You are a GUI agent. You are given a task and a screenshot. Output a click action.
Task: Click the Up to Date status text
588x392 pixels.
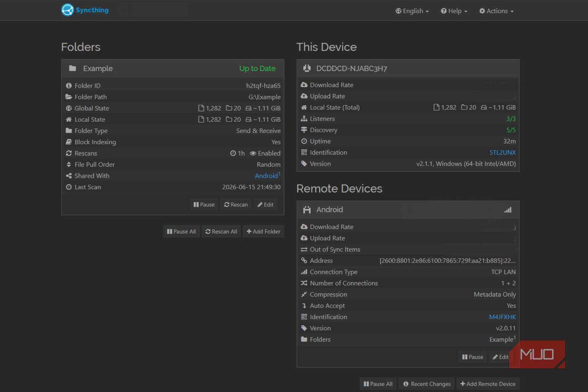(x=257, y=68)
